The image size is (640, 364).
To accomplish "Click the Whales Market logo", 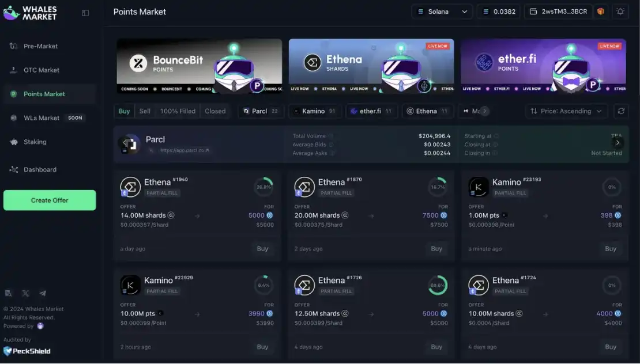I will [31, 13].
